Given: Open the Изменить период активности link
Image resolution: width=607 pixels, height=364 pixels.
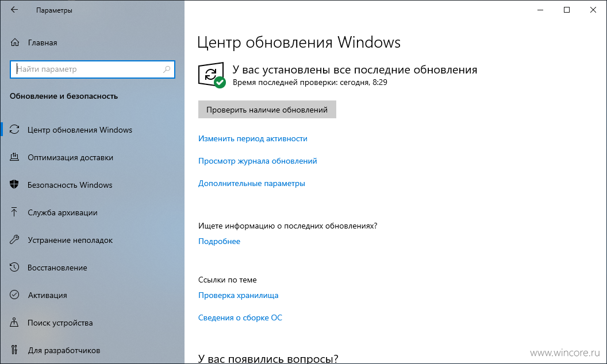Looking at the screenshot, I should point(253,138).
